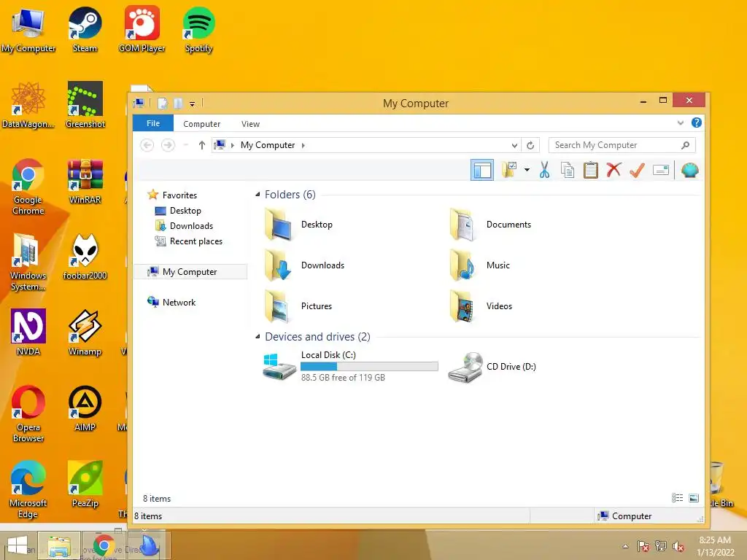Click the foobar2000 desktop shortcut

pyautogui.click(x=85, y=257)
